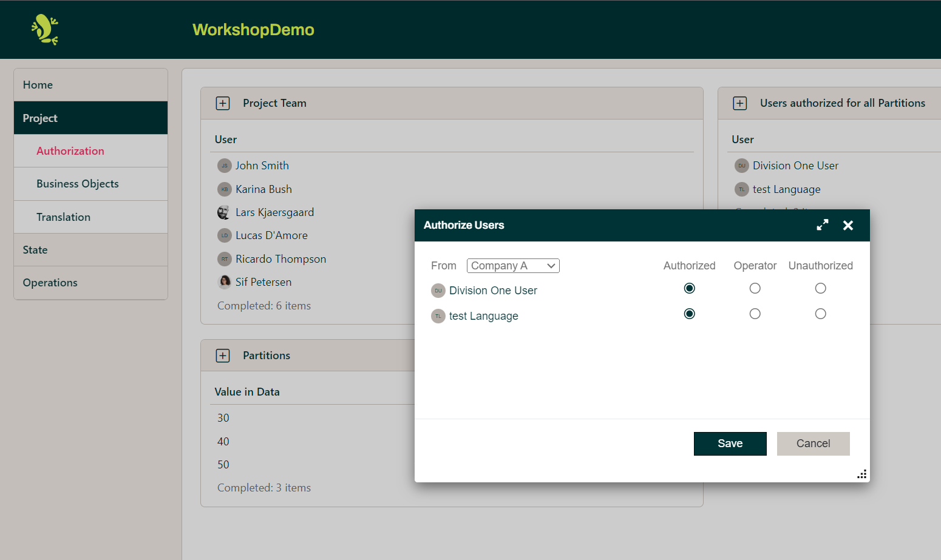Open the Business Objects section
This screenshot has width=941, height=560.
[x=77, y=183]
